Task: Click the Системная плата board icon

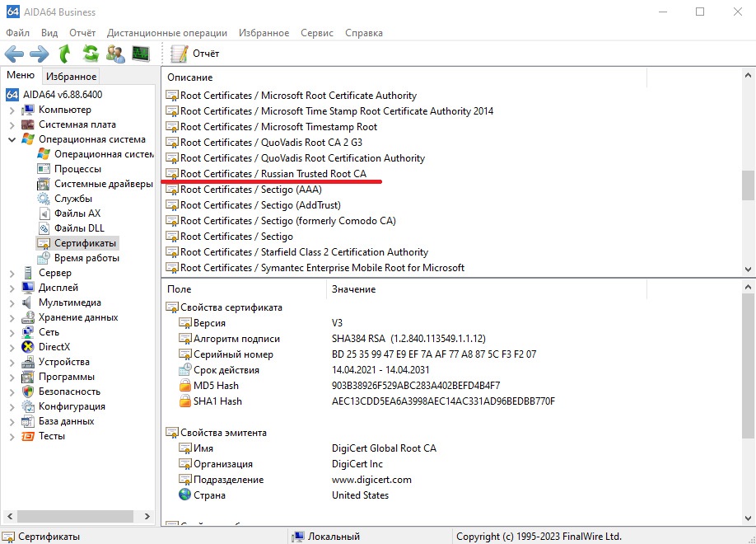Action: coord(28,124)
